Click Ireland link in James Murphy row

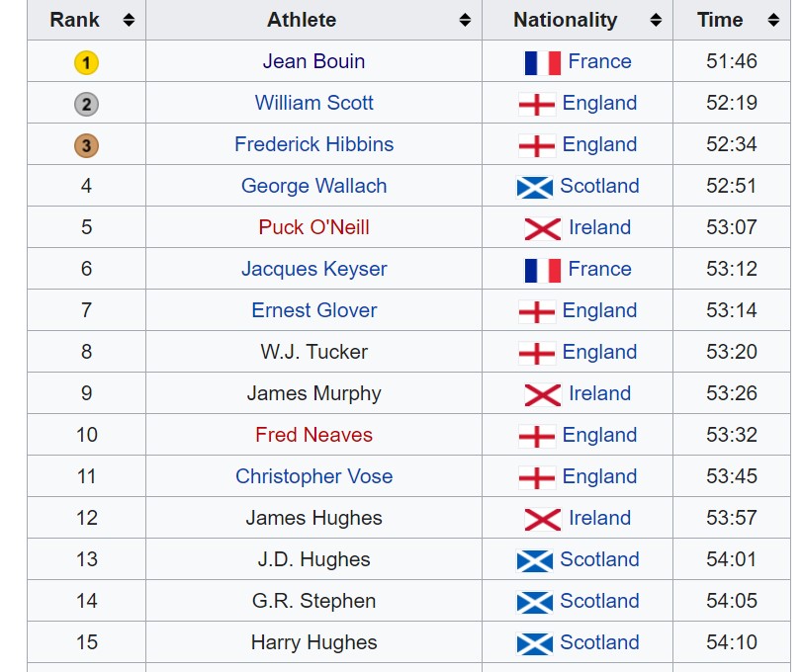point(599,393)
